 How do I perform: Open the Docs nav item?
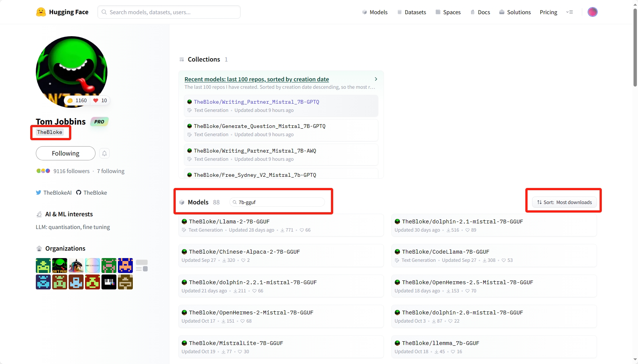480,12
